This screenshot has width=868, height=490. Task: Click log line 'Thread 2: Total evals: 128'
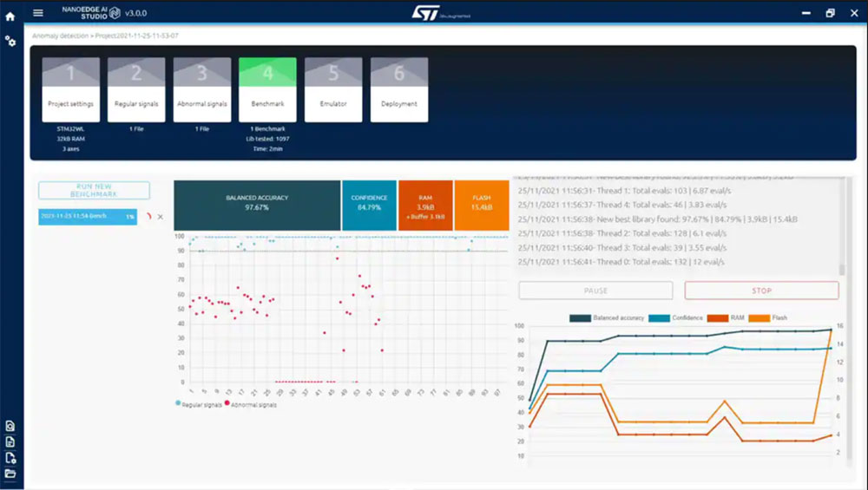(622, 233)
